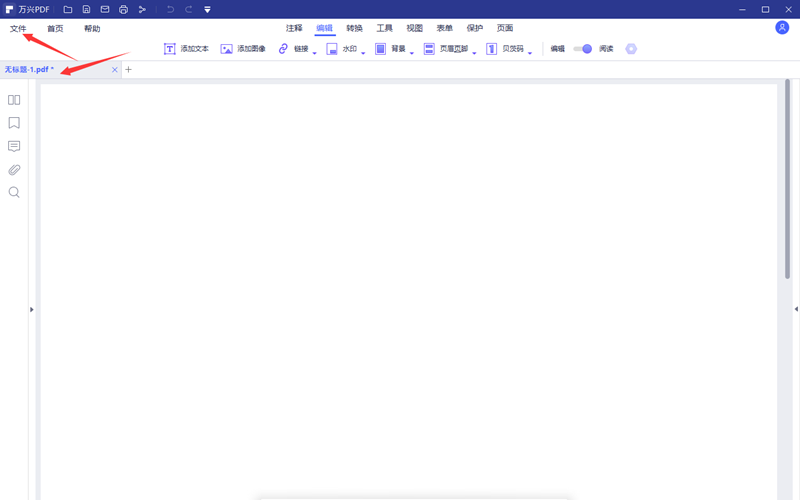Add a new document tab with plus button
800x500 pixels.
point(128,70)
